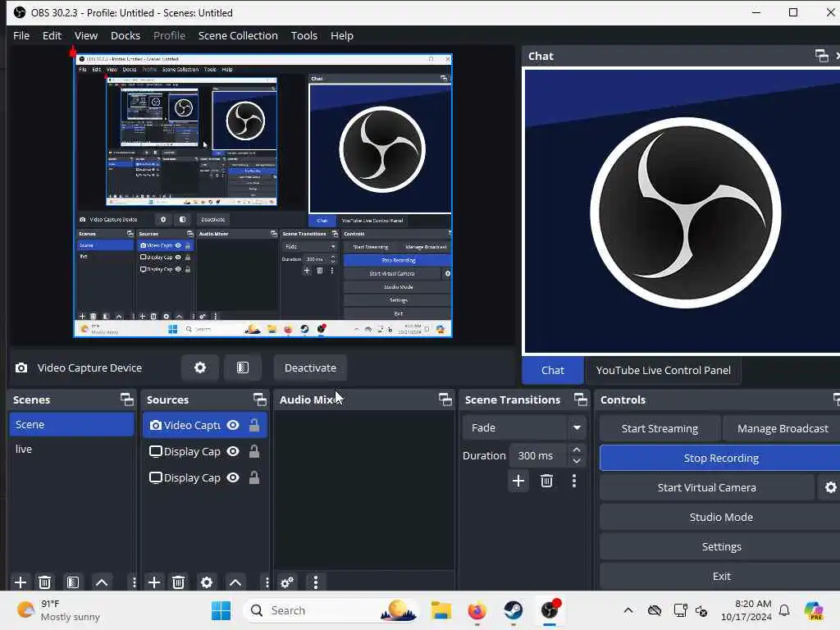Open File Explorer from the taskbar
The image size is (840, 630).
441,610
